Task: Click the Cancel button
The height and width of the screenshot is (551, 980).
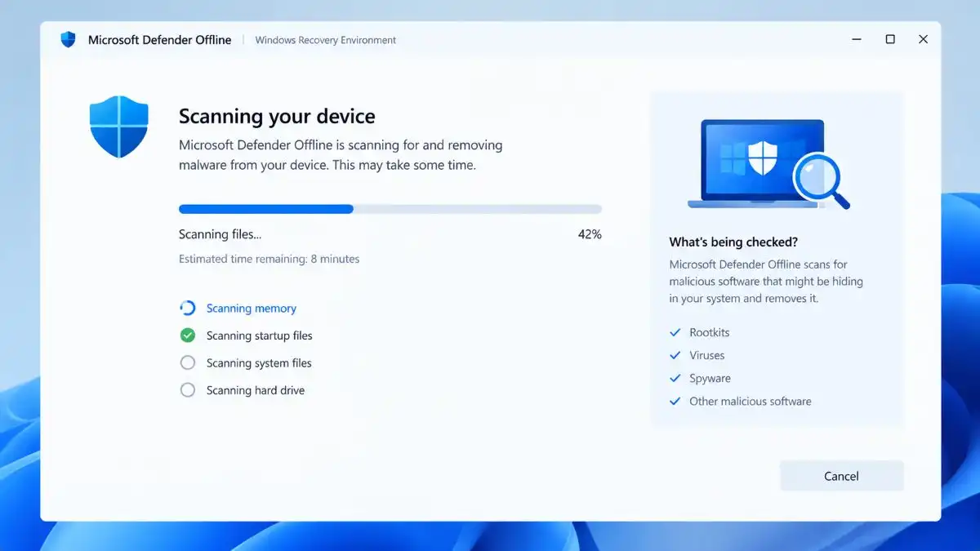Action: click(841, 476)
